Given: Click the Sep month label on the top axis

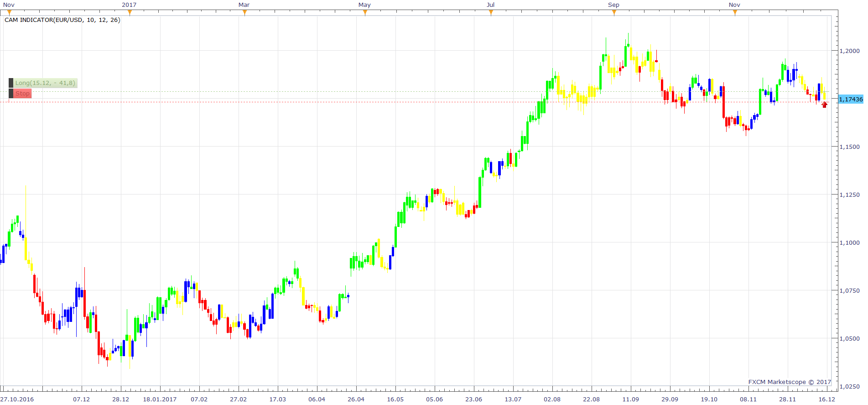Looking at the screenshot, I should 613,5.
